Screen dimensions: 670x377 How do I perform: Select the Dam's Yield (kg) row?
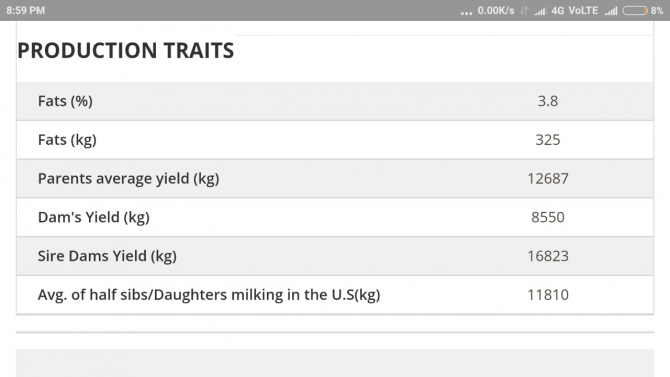coord(335,217)
